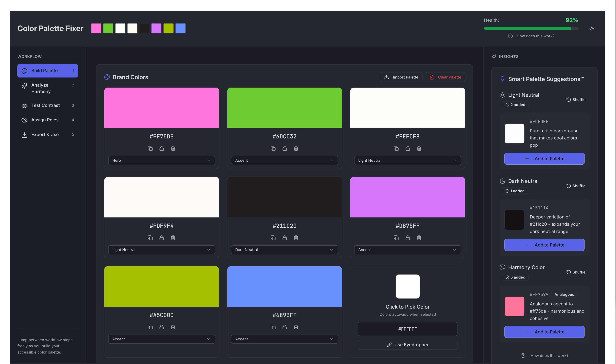The image size is (616, 364).
Task: Lock the #FDF9F4 color swatch
Action: pos(162,238)
